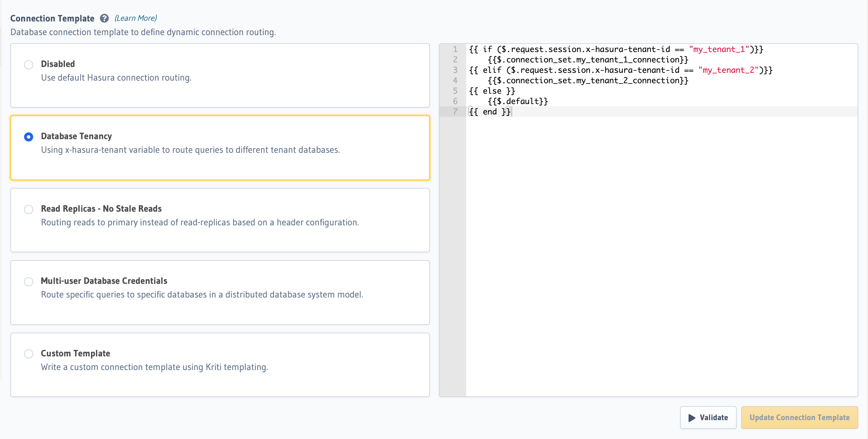Enable Database Tenancy routing

pyautogui.click(x=29, y=137)
